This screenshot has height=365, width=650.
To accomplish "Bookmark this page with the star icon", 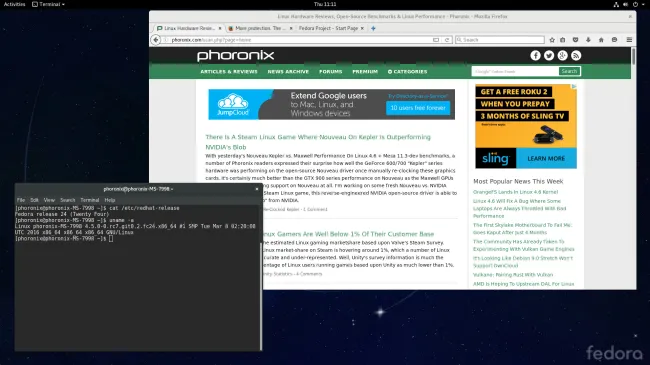I will coord(552,40).
